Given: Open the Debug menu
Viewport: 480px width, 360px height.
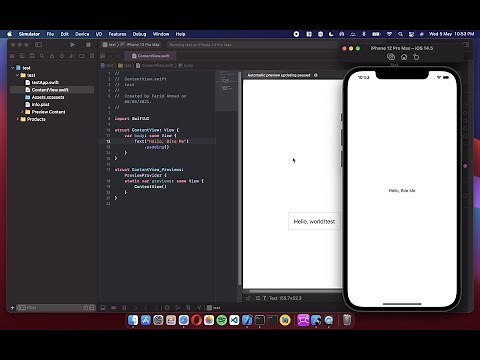Looking at the screenshot, I should [139, 34].
